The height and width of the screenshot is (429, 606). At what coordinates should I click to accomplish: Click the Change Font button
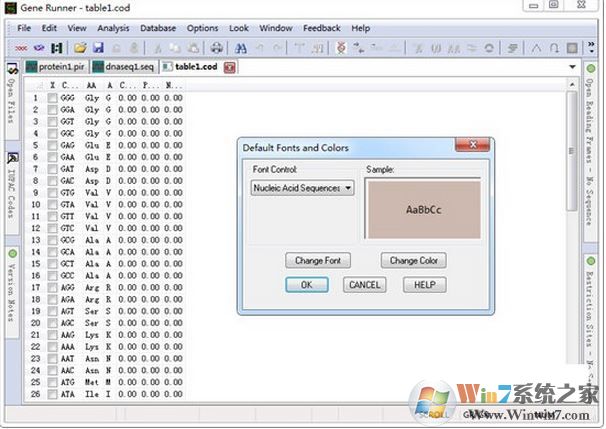coord(318,261)
